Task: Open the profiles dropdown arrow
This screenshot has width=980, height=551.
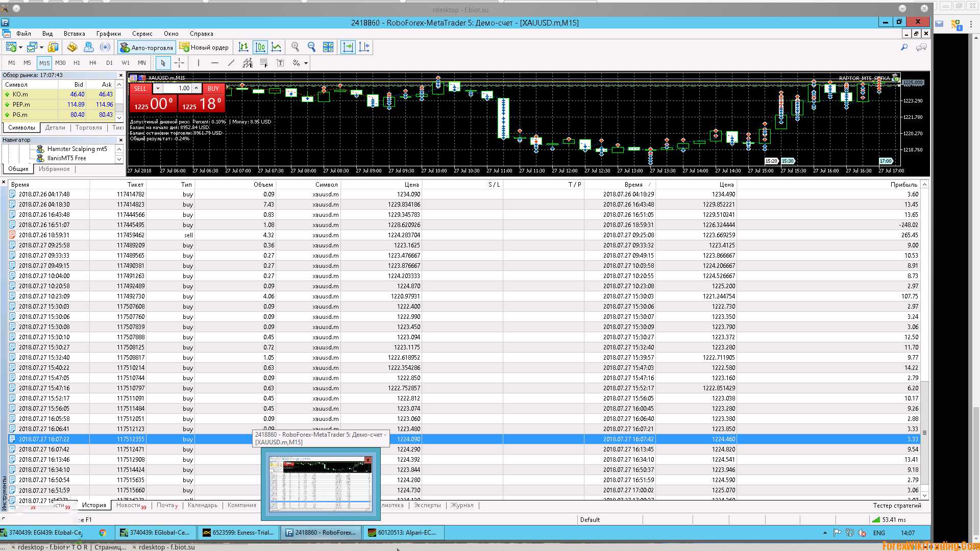Action: [41, 47]
